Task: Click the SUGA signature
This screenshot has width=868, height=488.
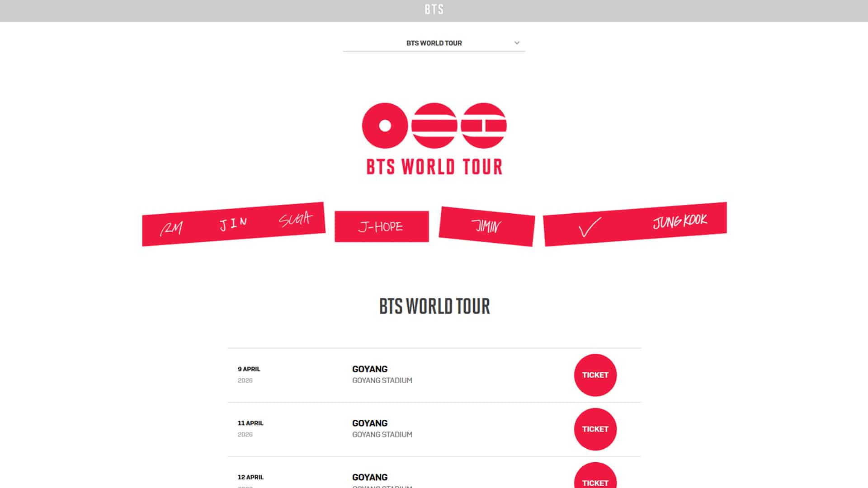Action: point(295,219)
